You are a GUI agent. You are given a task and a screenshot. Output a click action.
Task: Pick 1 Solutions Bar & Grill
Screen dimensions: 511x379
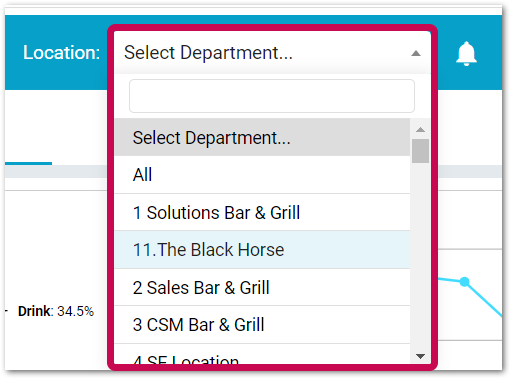pos(262,212)
